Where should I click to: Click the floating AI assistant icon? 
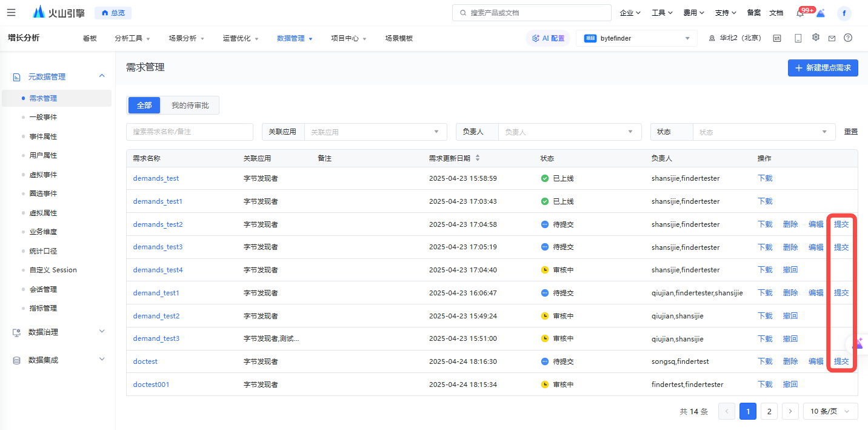[x=858, y=344]
